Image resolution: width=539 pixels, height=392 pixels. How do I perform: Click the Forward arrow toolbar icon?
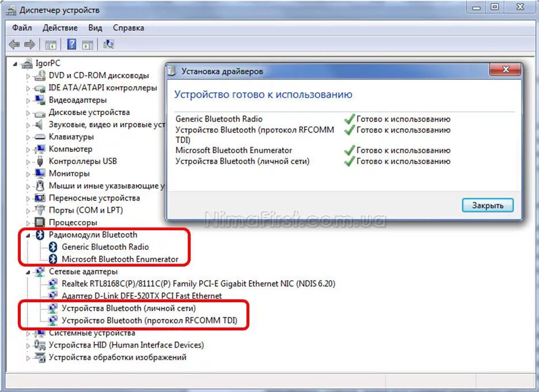coord(30,44)
